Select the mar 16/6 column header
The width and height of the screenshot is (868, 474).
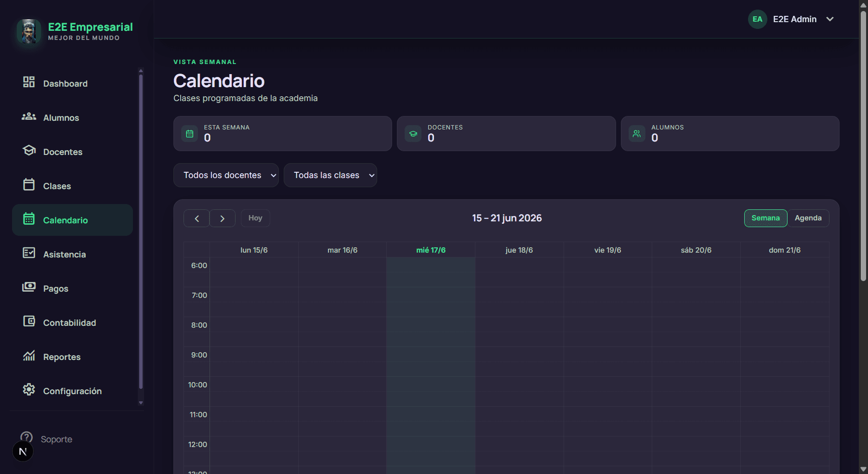point(342,250)
